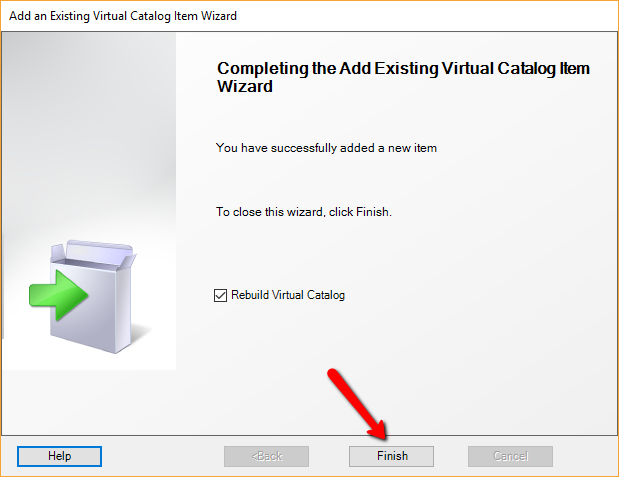Screen dimensions: 619x477
Task: Uncheck the Rebuild Virtual Catalog checkbox
Action: coord(220,295)
